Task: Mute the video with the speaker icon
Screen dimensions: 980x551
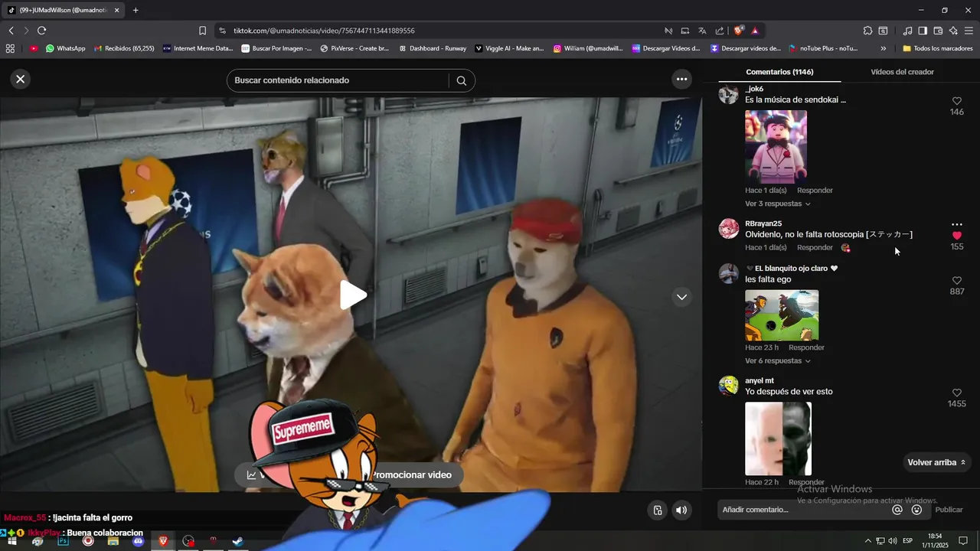Action: pos(681,510)
